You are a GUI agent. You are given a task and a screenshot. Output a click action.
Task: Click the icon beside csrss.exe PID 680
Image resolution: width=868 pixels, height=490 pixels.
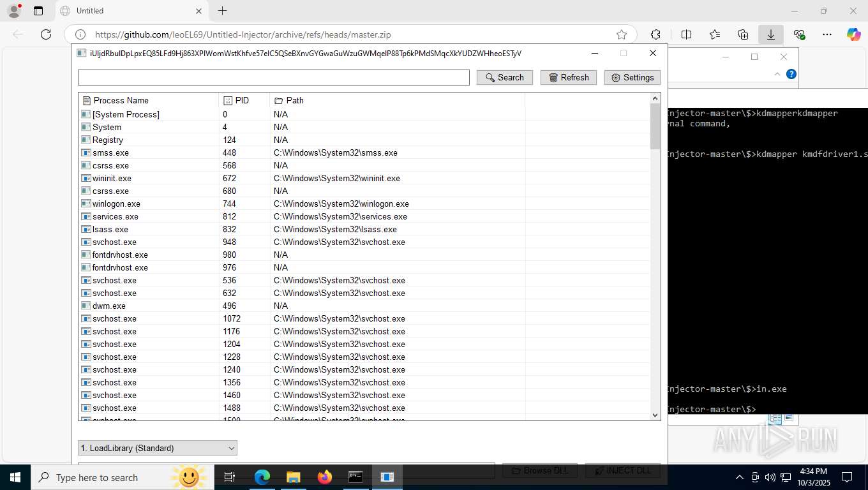pyautogui.click(x=86, y=191)
